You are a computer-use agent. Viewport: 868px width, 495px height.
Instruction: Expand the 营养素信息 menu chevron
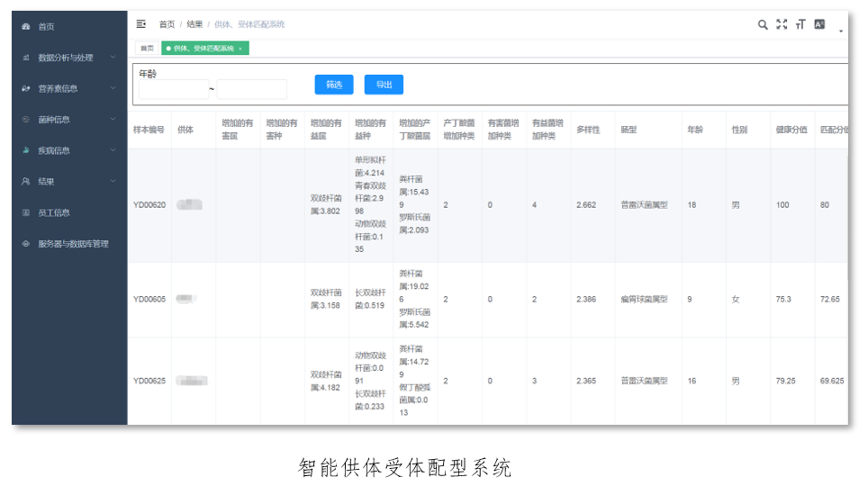[113, 88]
